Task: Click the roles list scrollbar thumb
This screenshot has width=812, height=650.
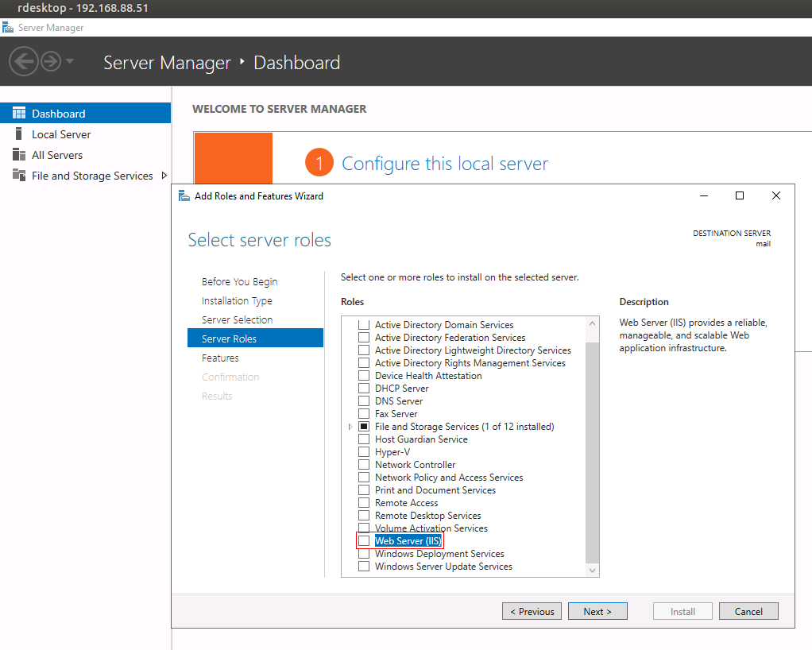Action: click(593, 453)
